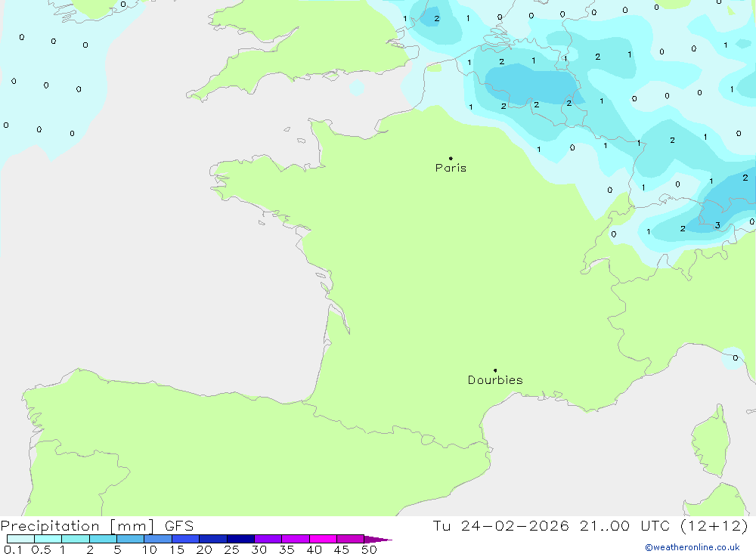Click the 'Tu 24-02-2026' date text
This screenshot has width=756, height=554.
pyautogui.click(x=501, y=526)
